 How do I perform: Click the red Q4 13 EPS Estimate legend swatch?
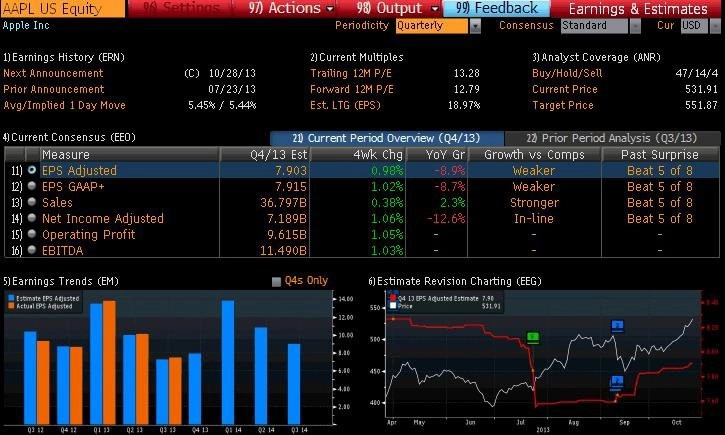coord(393,299)
